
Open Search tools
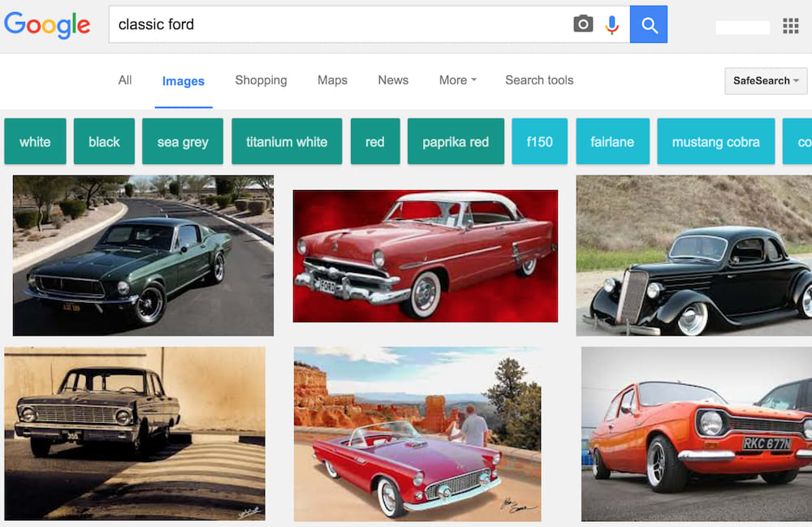pyautogui.click(x=539, y=80)
